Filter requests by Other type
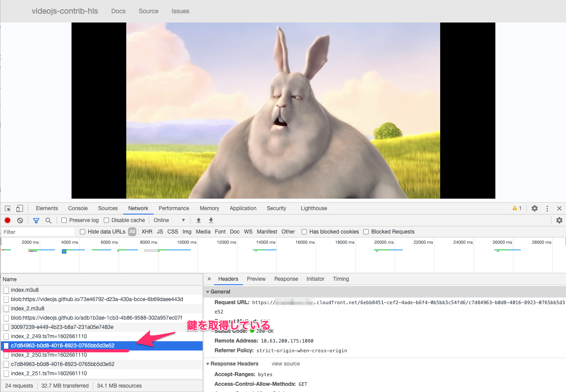The width and height of the screenshot is (566, 392). tap(288, 232)
